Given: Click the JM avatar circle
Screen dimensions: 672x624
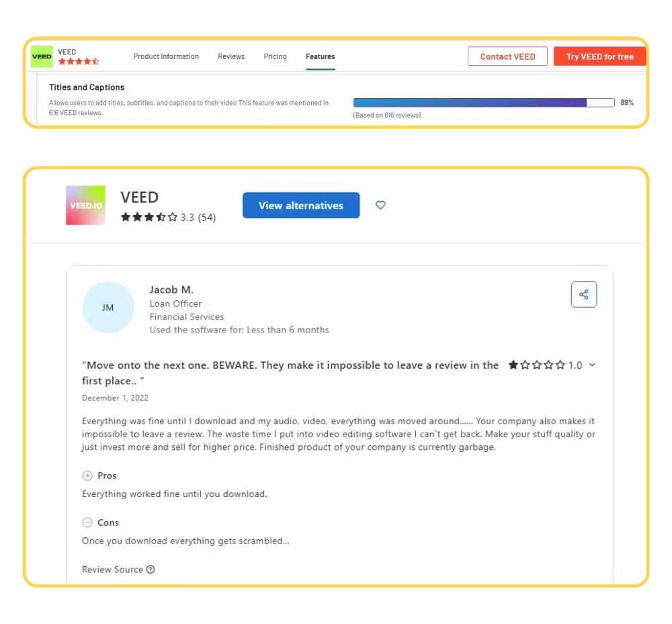Looking at the screenshot, I should [x=108, y=308].
